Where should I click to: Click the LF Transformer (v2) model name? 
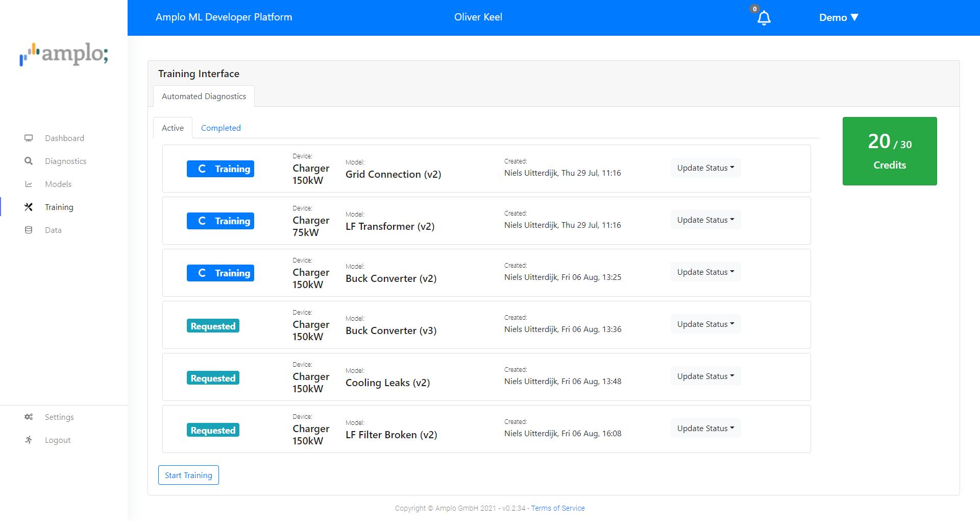click(x=390, y=226)
